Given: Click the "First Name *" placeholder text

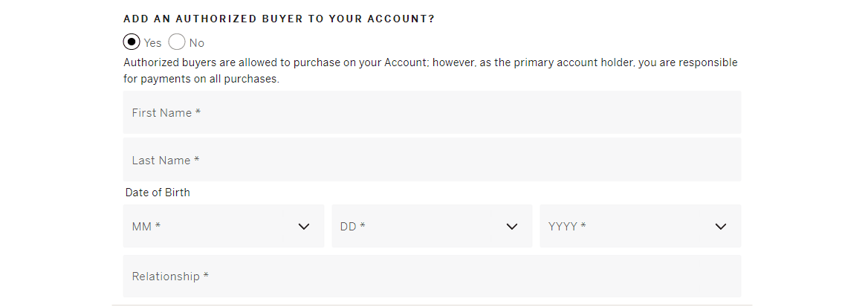Looking at the screenshot, I should coord(166,113).
